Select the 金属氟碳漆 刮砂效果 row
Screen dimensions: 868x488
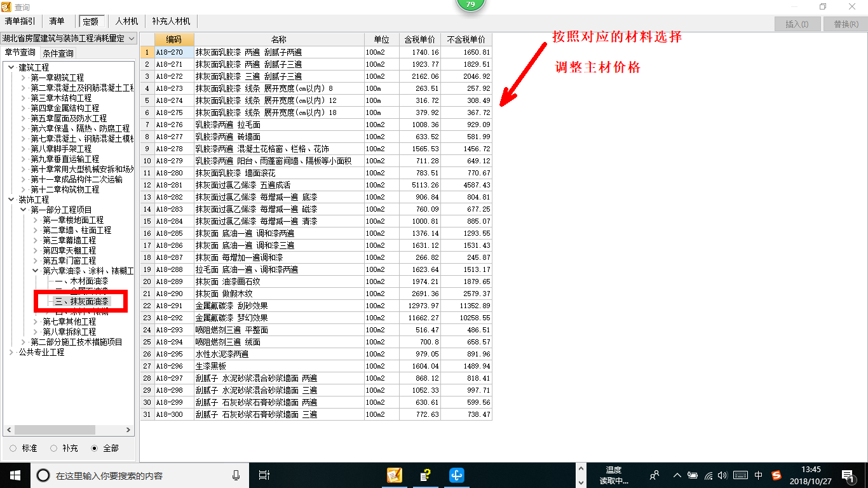316,306
